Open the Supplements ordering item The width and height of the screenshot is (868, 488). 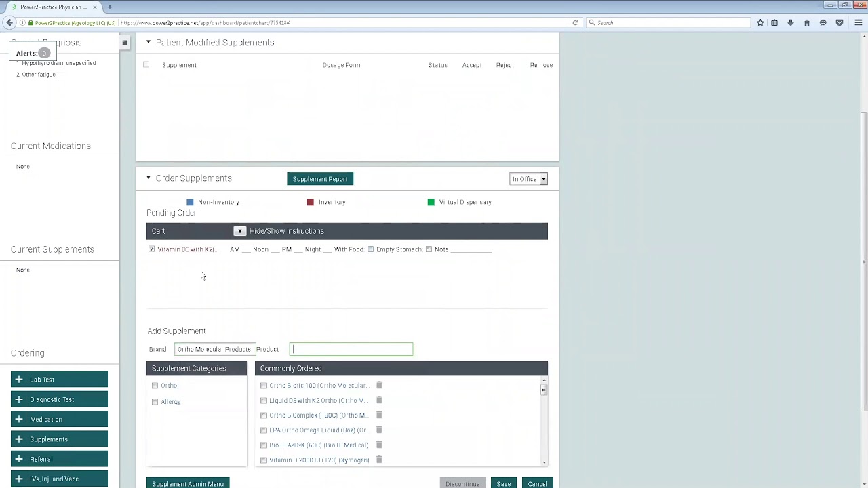[60, 439]
